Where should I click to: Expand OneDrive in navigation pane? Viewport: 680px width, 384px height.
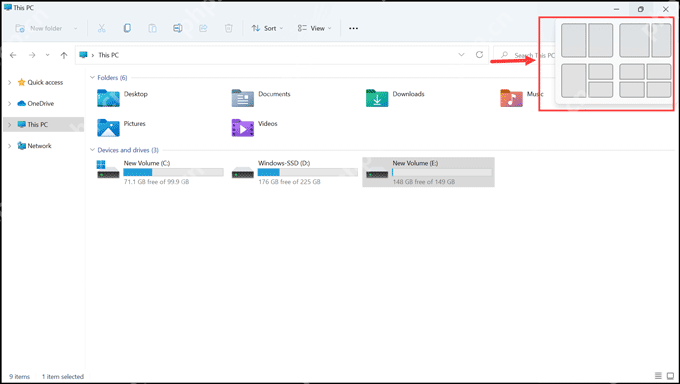point(10,103)
